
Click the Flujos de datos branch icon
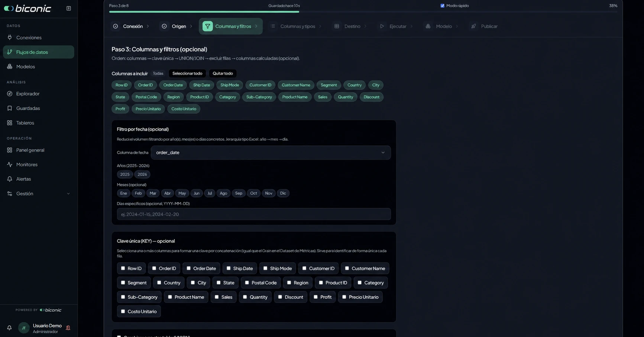[10, 52]
